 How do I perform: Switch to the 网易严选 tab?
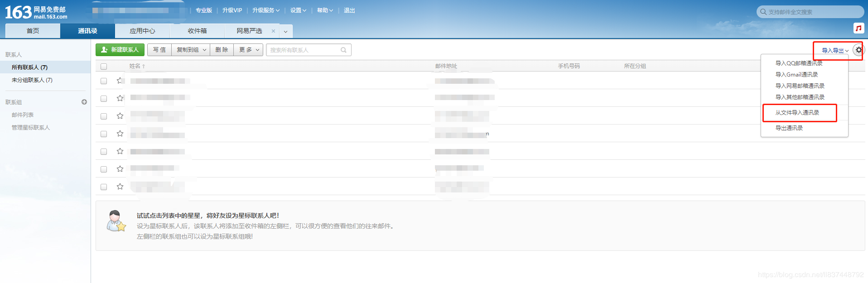(x=249, y=31)
